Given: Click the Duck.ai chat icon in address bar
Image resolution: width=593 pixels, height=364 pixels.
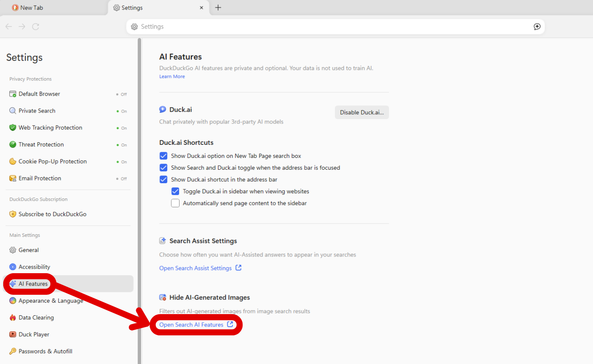Looking at the screenshot, I should [537, 27].
